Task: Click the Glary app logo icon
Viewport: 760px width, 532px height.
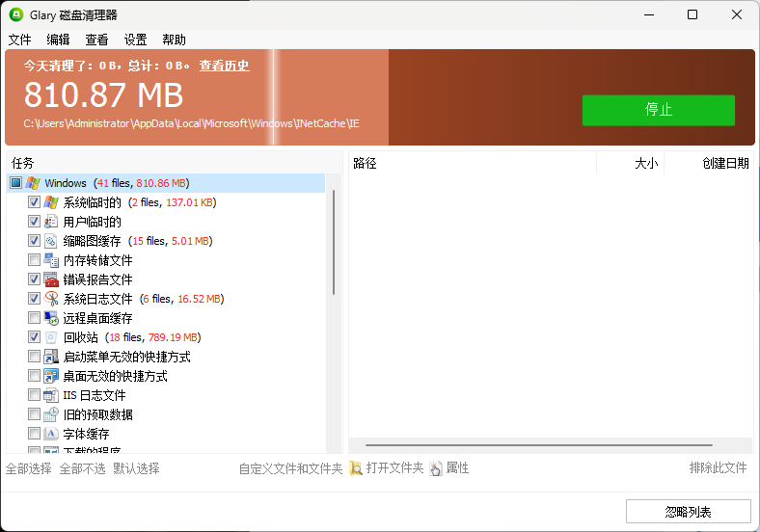Action: (x=16, y=14)
